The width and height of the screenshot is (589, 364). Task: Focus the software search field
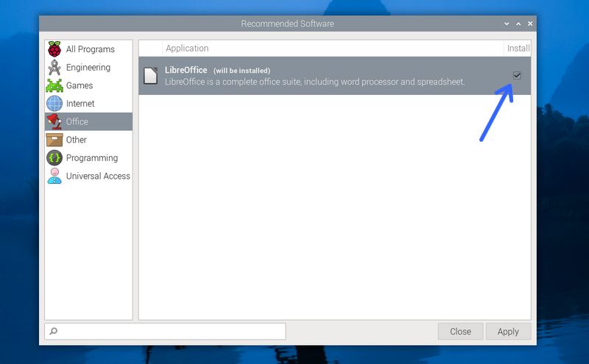[x=165, y=332]
